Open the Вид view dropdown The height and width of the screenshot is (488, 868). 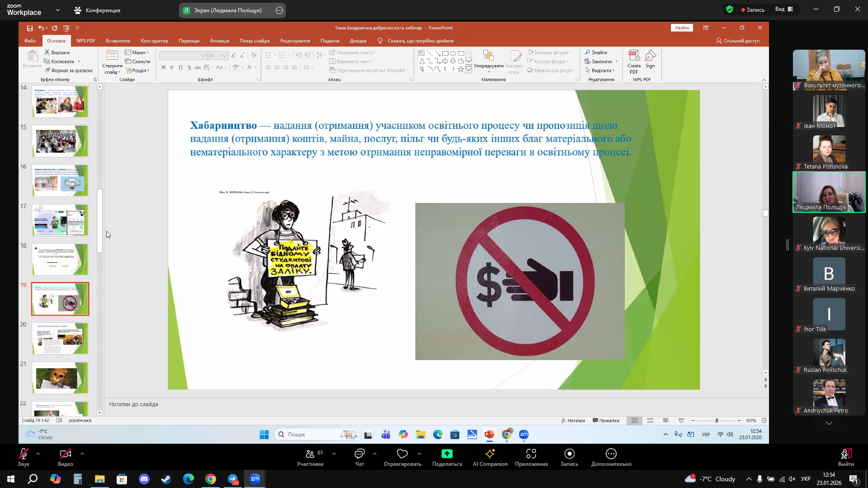click(x=784, y=9)
